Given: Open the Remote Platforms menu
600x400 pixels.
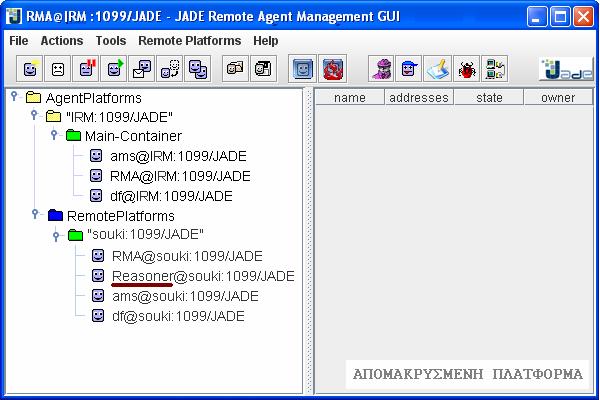Looking at the screenshot, I should (190, 41).
